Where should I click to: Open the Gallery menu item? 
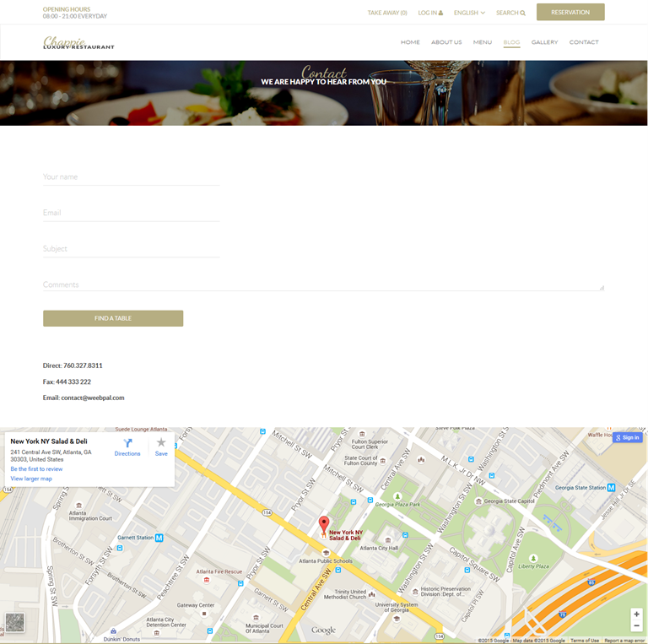coord(544,42)
